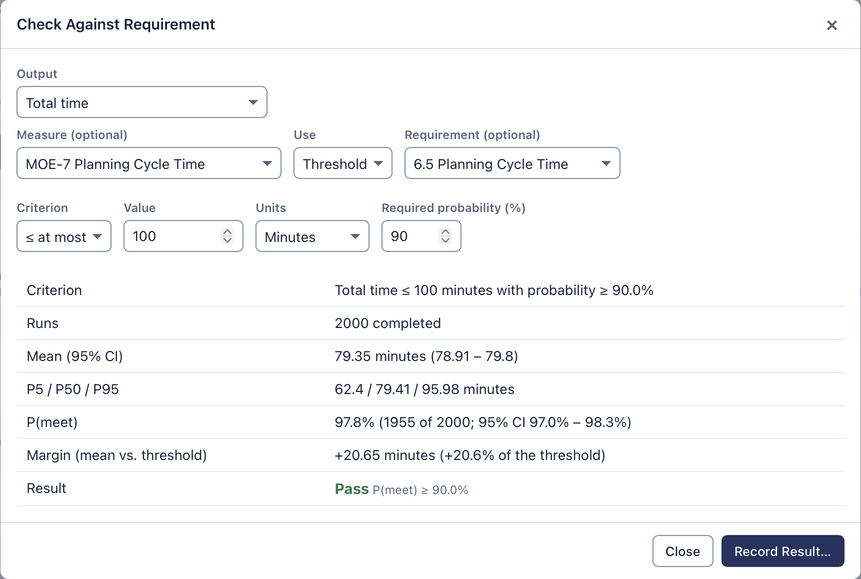Click the 'Requirement (optional)' field label
This screenshot has width=861, height=579.
pos(472,135)
